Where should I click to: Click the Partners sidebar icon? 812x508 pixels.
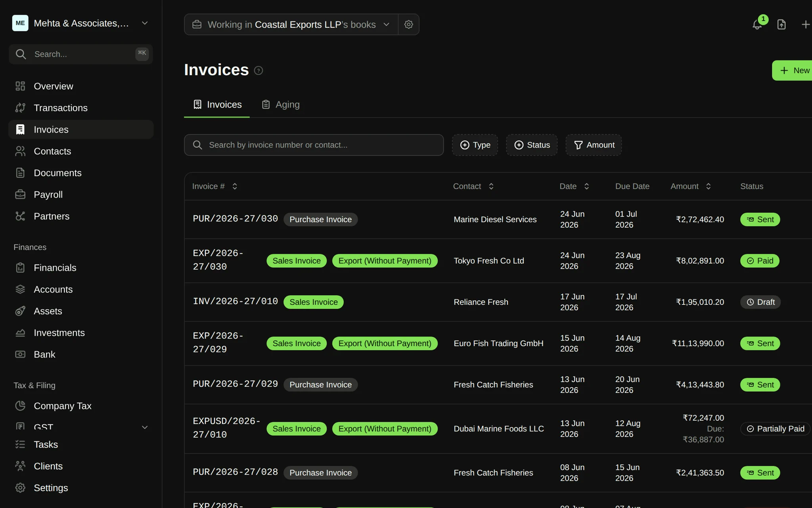(x=20, y=216)
